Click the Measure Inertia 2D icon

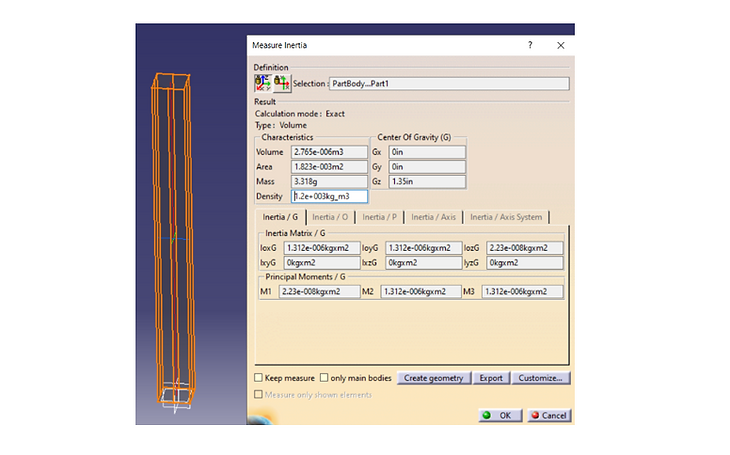282,83
